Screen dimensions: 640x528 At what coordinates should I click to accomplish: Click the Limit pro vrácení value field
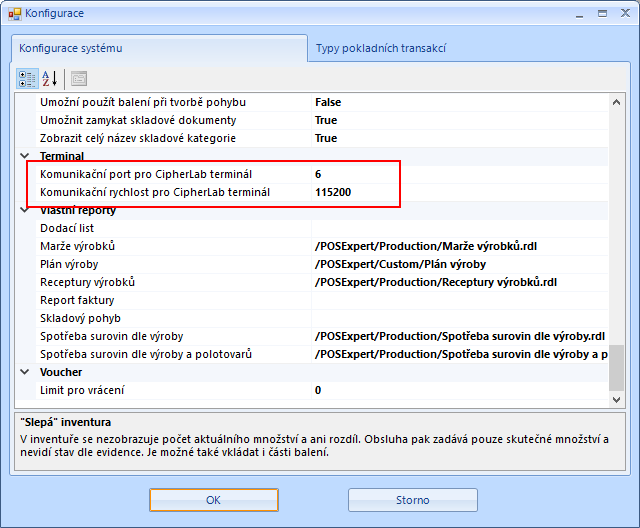[x=460, y=390]
